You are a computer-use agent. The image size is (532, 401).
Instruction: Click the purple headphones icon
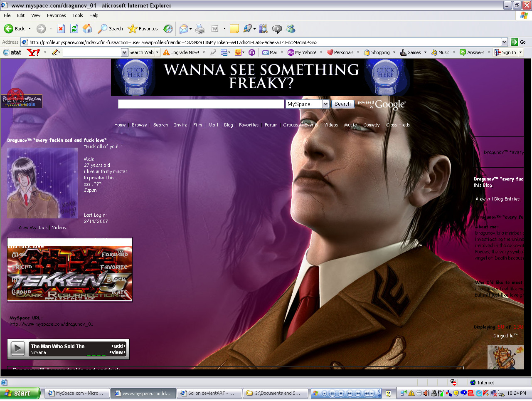(x=251, y=52)
